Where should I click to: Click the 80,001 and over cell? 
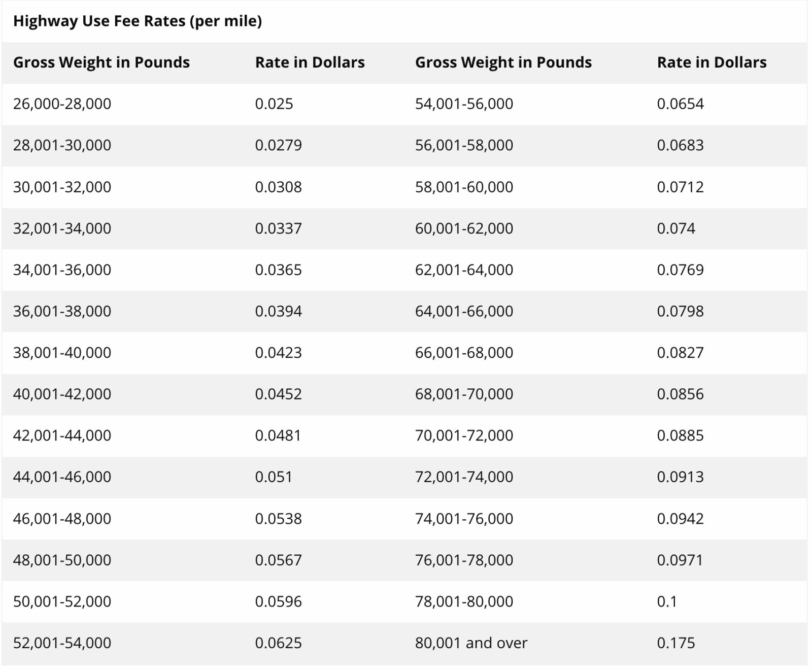point(471,643)
